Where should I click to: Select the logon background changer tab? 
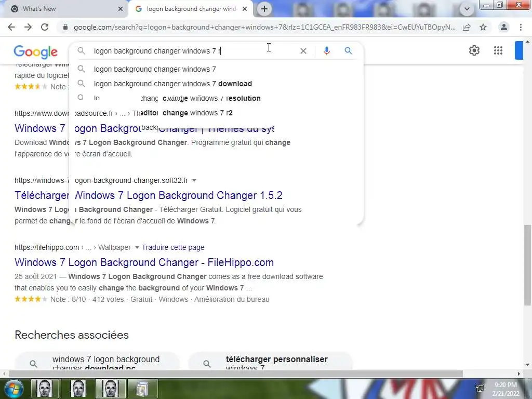(190, 9)
